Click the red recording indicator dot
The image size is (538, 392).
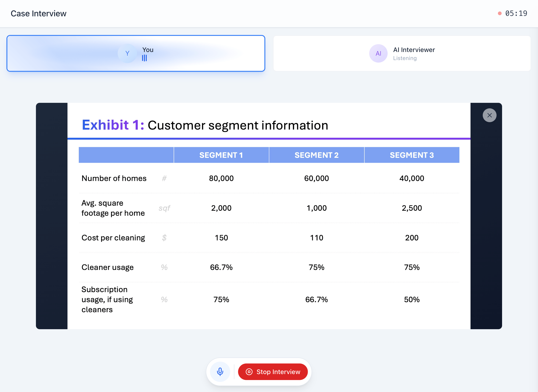coord(500,14)
